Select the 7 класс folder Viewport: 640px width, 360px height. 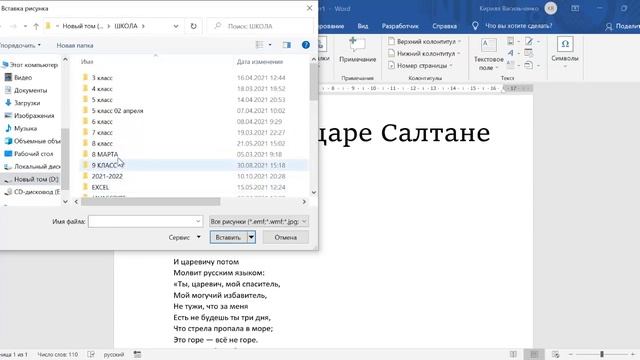click(x=102, y=133)
